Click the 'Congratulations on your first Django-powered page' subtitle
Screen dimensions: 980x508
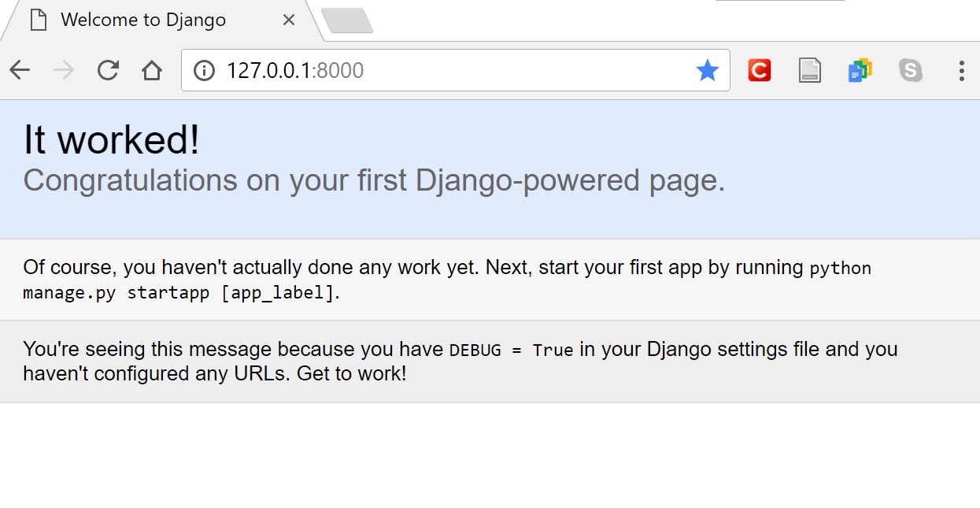point(374,181)
